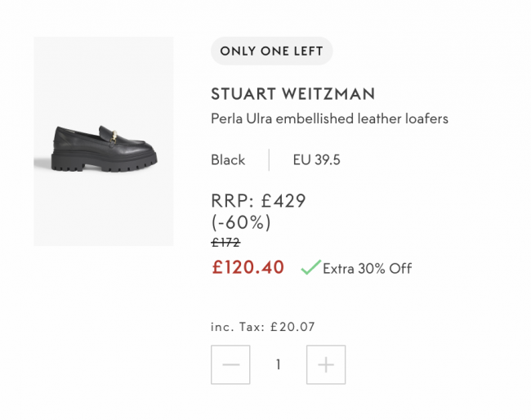This screenshot has height=420, width=531.
Task: Click the struck-through £172 price
Action: point(225,242)
